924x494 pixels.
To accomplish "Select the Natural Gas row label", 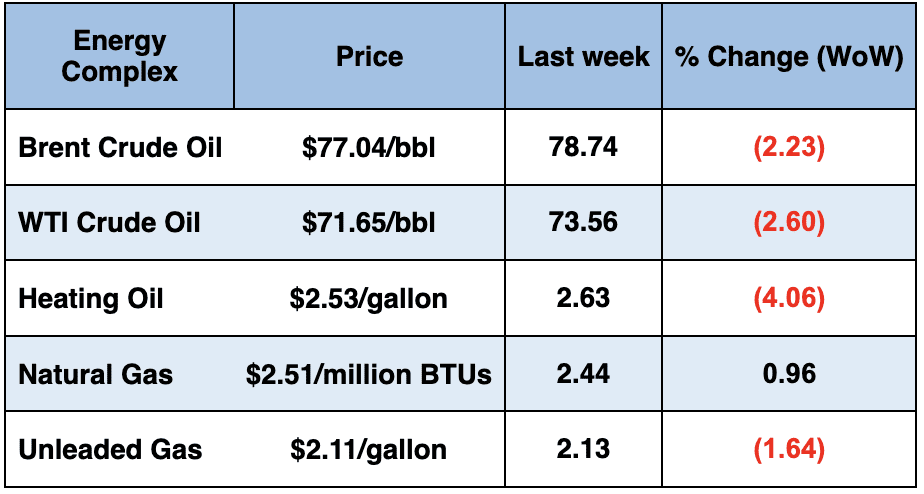I will (95, 374).
